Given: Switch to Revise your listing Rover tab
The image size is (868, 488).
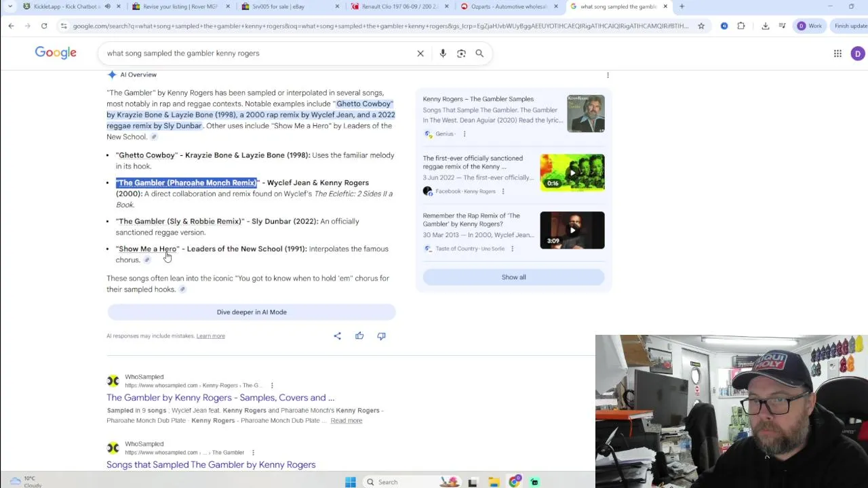Looking at the screenshot, I should click(x=180, y=7).
